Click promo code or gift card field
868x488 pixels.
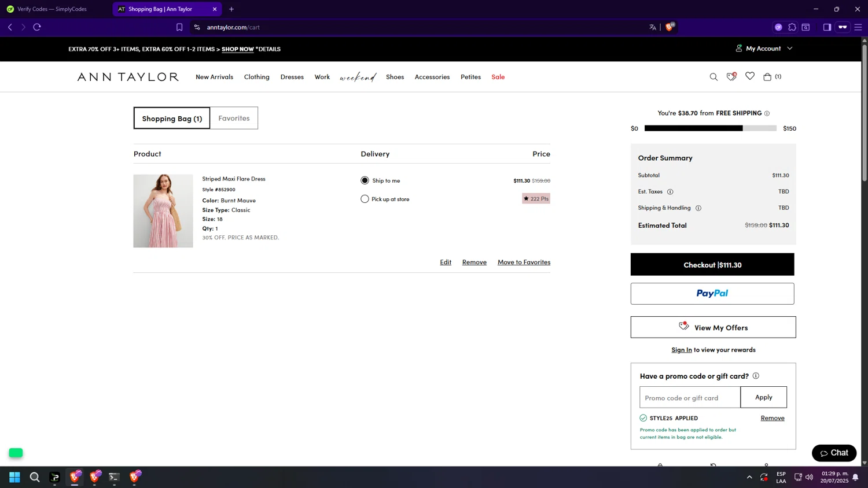tap(690, 397)
